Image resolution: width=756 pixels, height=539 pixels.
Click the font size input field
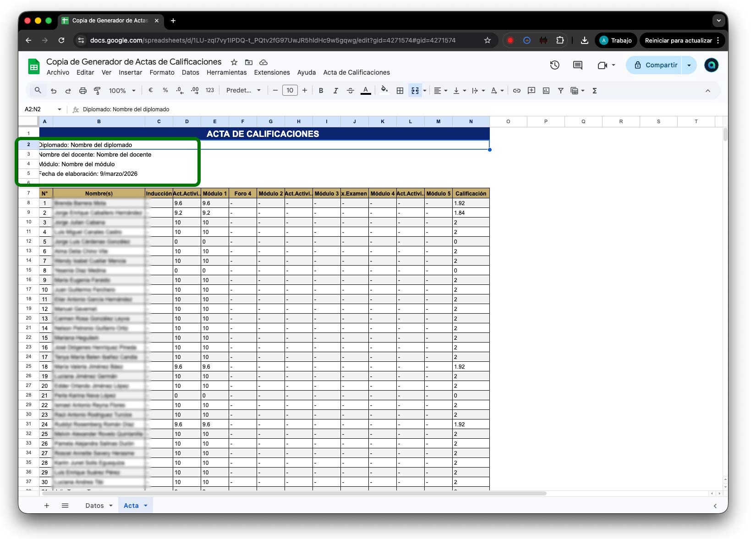tap(290, 91)
